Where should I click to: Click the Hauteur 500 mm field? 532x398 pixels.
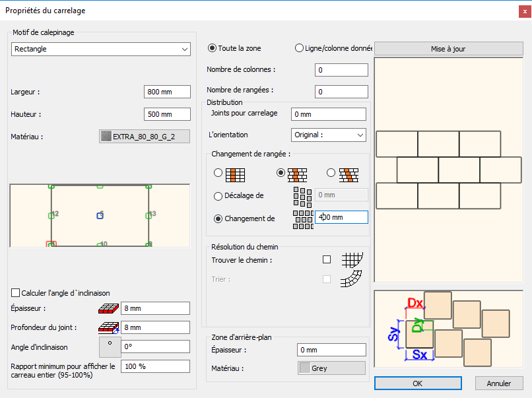pyautogui.click(x=167, y=114)
